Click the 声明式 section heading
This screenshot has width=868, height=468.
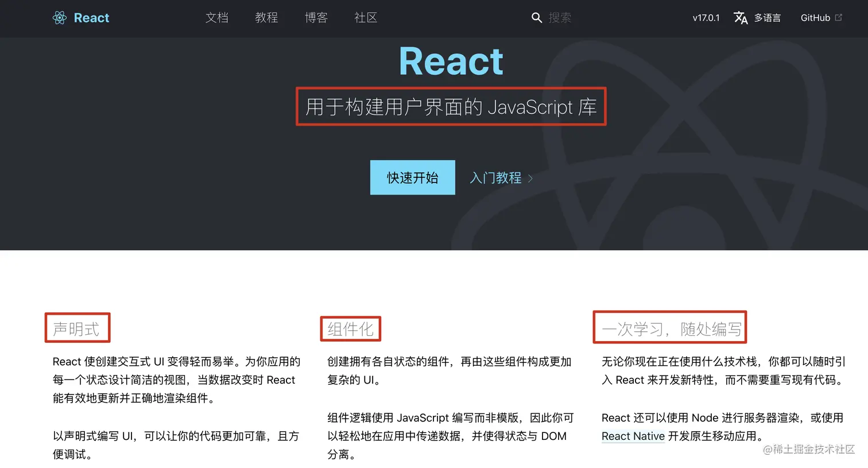pos(76,329)
